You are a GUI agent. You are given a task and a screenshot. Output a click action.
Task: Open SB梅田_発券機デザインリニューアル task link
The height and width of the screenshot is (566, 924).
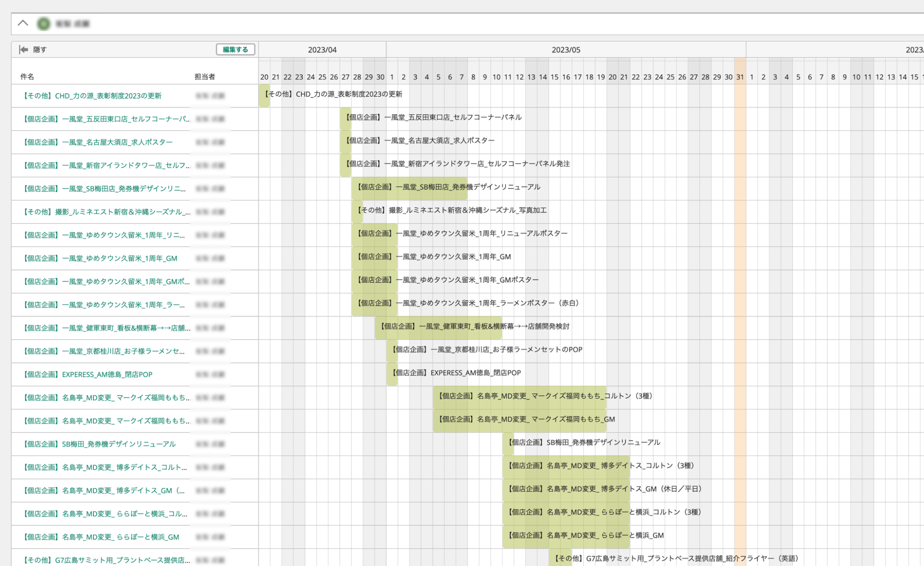point(99,444)
